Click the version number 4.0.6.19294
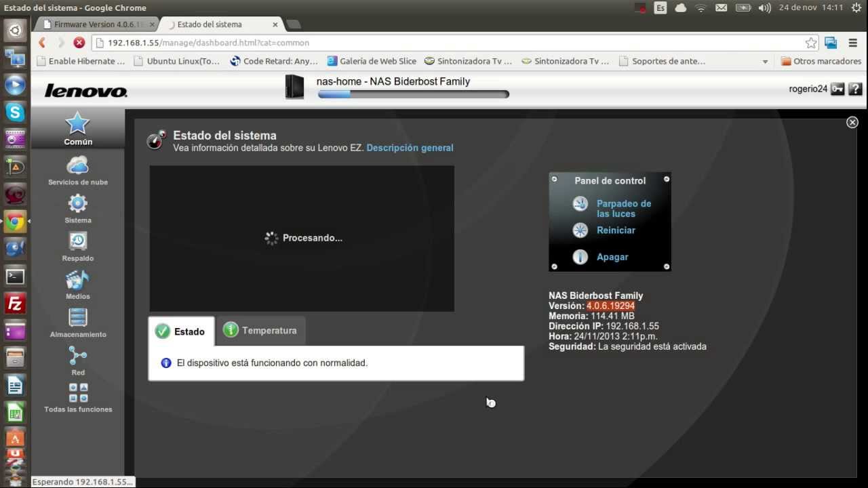The width and height of the screenshot is (868, 488). click(610, 306)
